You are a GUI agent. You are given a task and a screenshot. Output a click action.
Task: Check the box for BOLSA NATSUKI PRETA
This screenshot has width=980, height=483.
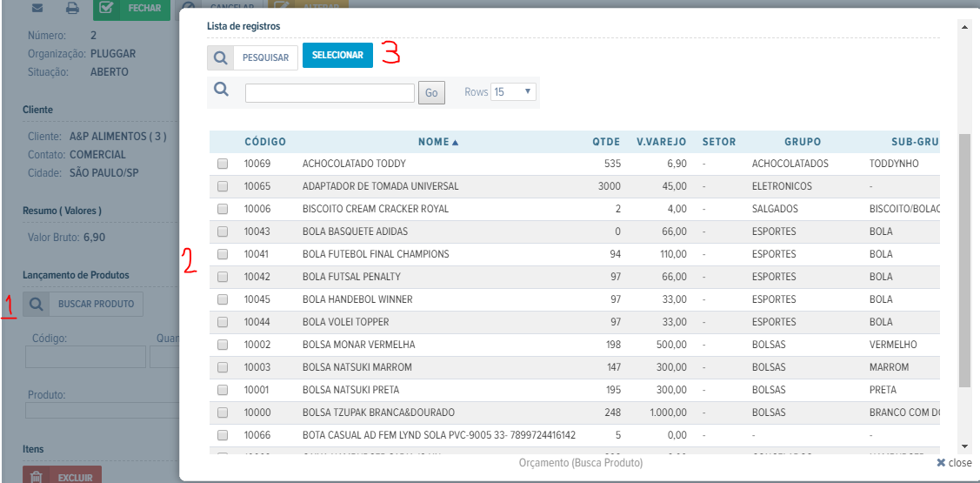coord(223,390)
